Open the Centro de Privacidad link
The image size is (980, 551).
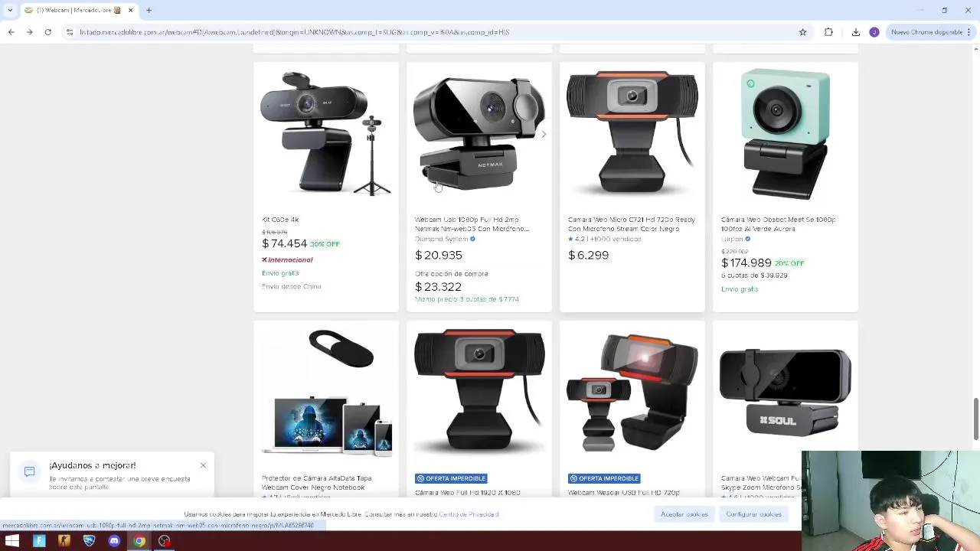tap(469, 514)
